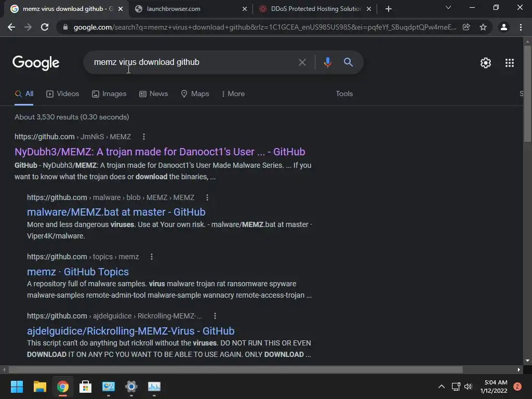Click the vertical scrollbar thumb

tap(527, 94)
